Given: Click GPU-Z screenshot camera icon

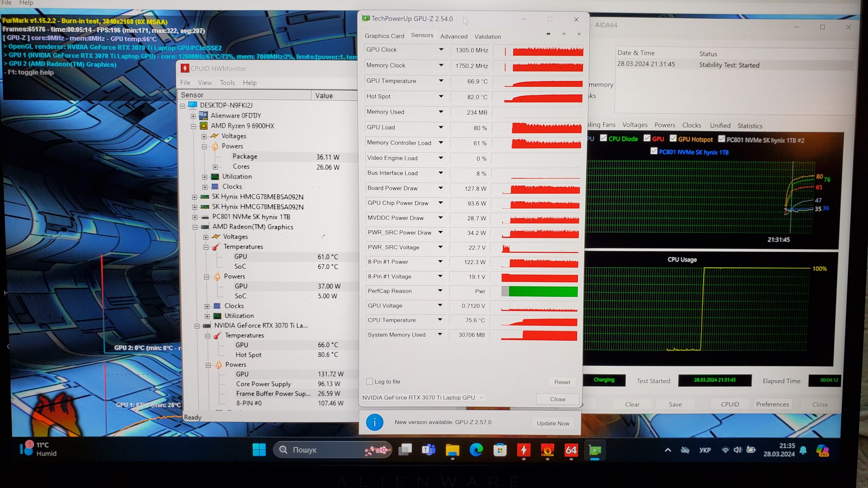Looking at the screenshot, I should (x=548, y=34).
